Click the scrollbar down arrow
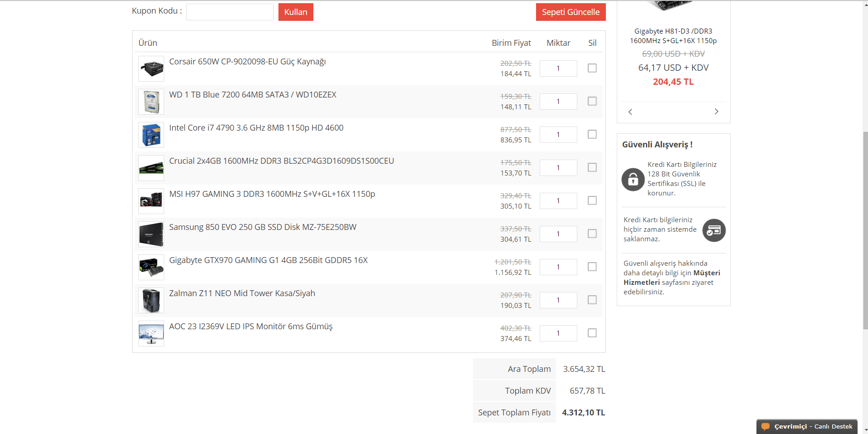868x434 pixels. click(865, 430)
